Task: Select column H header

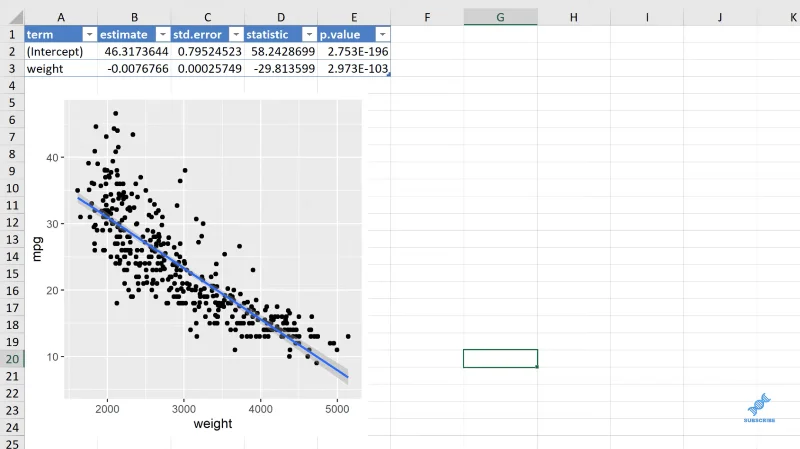Action: [x=574, y=17]
